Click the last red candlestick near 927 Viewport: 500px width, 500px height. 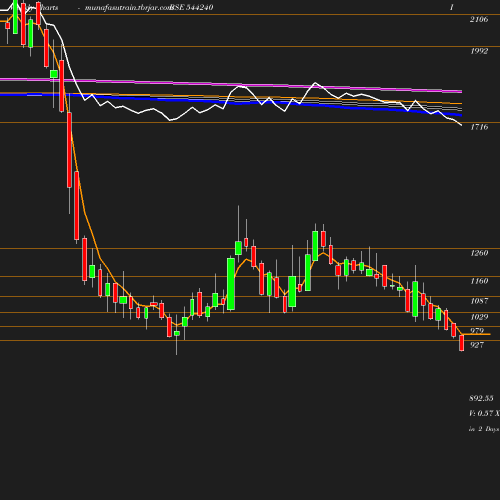(462, 343)
